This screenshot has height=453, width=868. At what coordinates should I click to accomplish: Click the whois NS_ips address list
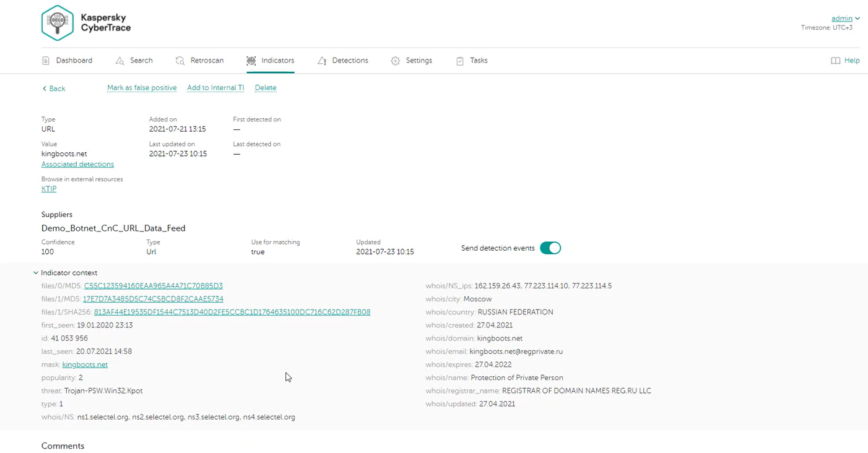pos(543,286)
